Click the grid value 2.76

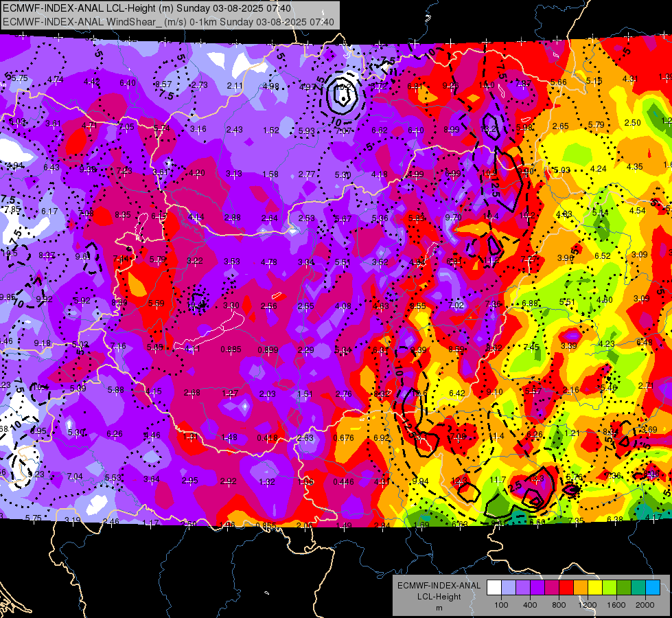pos(344,394)
